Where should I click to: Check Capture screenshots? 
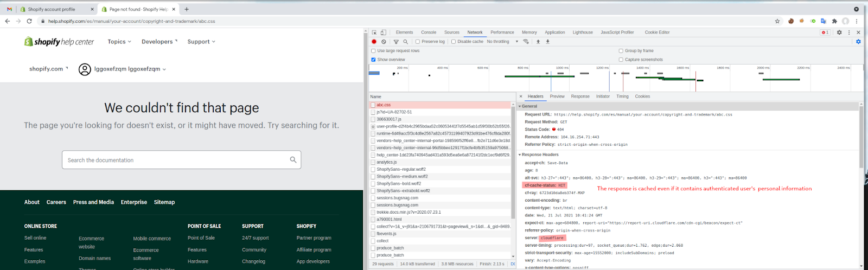pos(621,60)
